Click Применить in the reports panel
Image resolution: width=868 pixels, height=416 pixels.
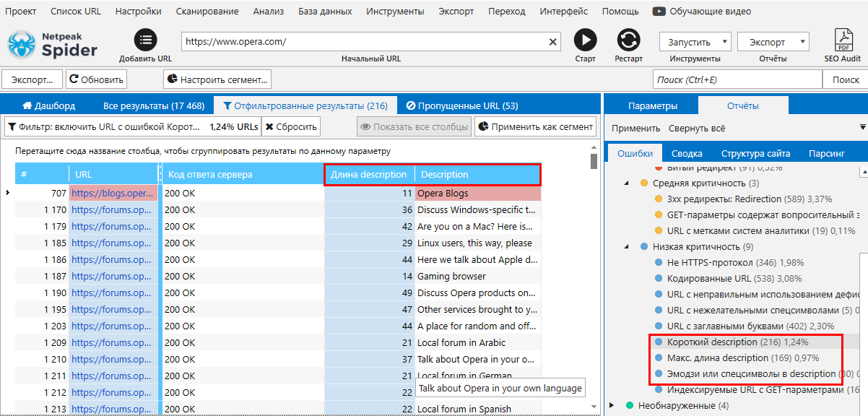tap(635, 128)
